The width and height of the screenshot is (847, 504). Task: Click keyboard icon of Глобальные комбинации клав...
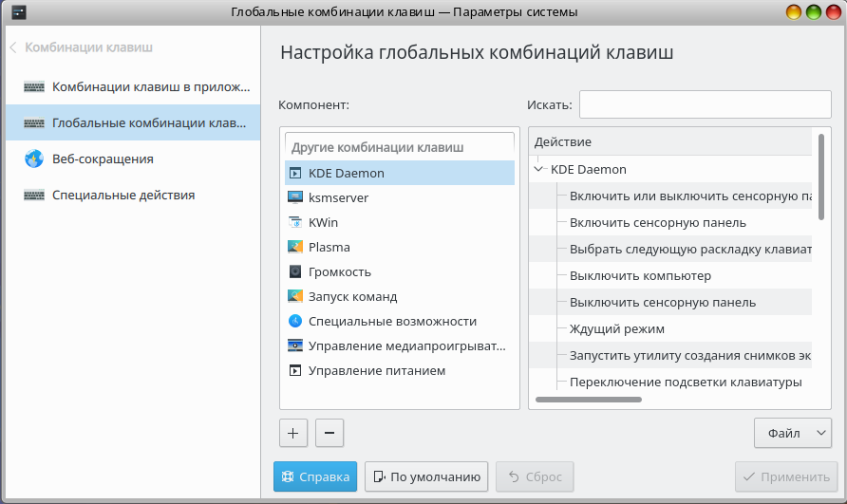click(34, 123)
